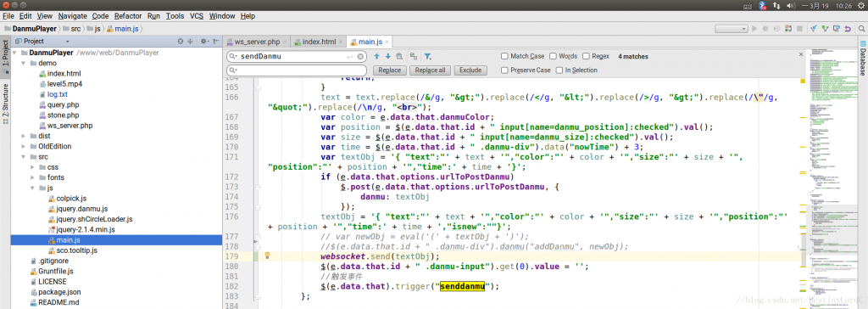
Task: Open the search filter funnel icon
Action: point(427,57)
